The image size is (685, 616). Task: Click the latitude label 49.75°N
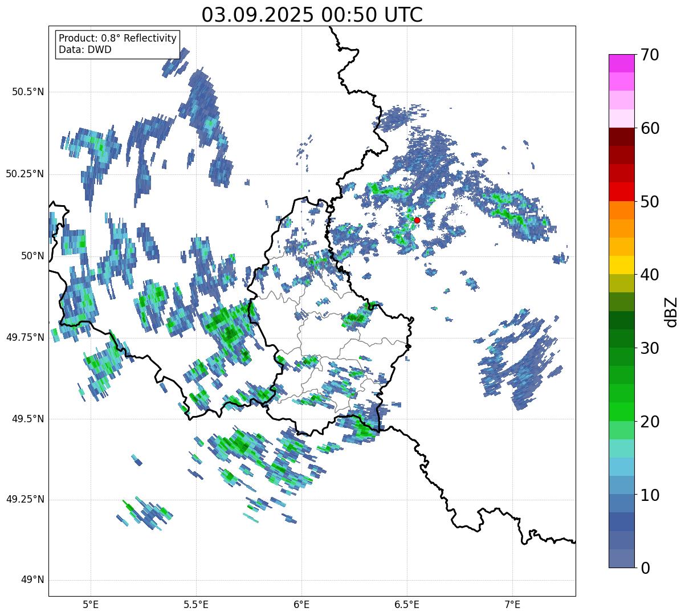[x=25, y=337]
